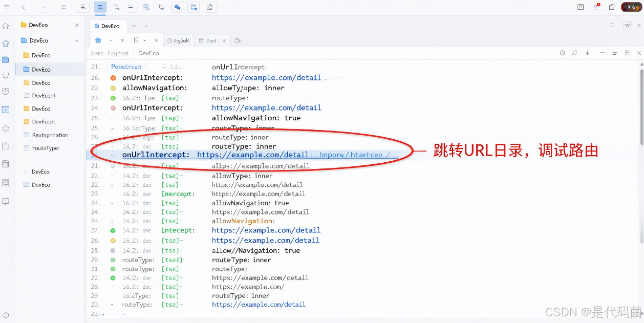Go back using the top toolbar arrow
This screenshot has width=644, height=323.
tap(24, 7)
